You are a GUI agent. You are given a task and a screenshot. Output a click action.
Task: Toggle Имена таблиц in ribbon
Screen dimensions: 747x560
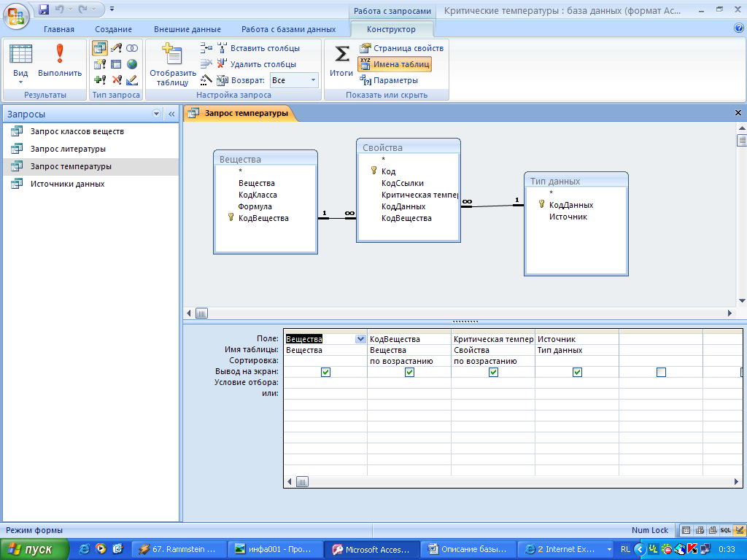click(395, 64)
